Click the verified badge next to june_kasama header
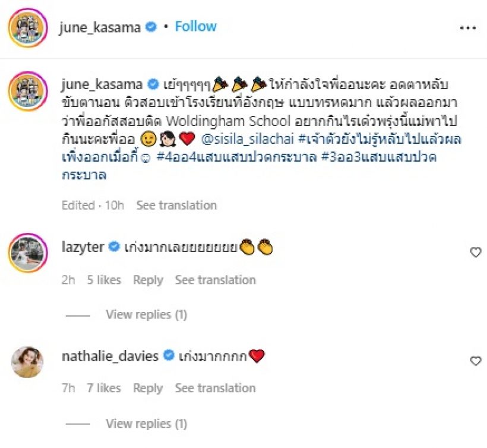The width and height of the screenshot is (487, 448). pyautogui.click(x=151, y=27)
